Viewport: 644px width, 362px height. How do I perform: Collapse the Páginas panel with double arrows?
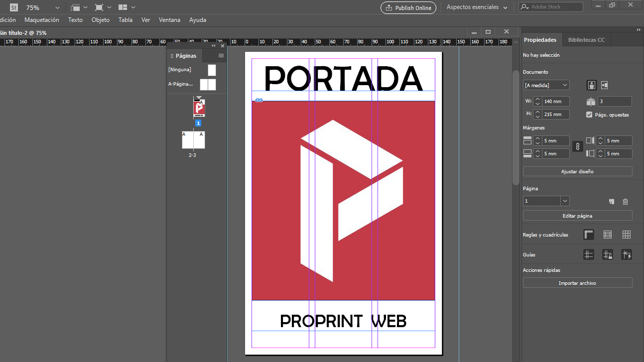(x=214, y=46)
